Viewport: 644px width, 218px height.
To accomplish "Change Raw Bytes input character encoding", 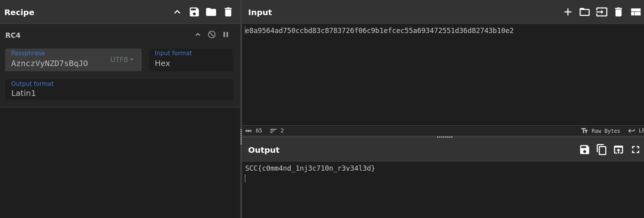I will point(601,131).
